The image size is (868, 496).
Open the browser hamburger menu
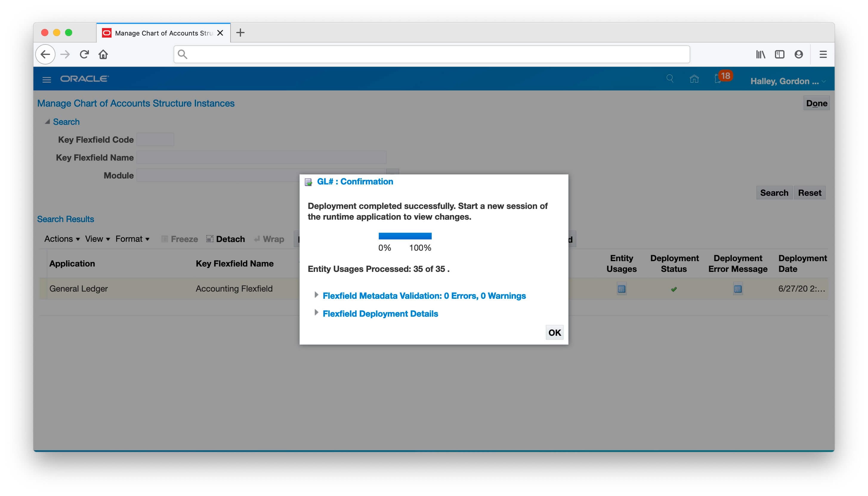(823, 55)
